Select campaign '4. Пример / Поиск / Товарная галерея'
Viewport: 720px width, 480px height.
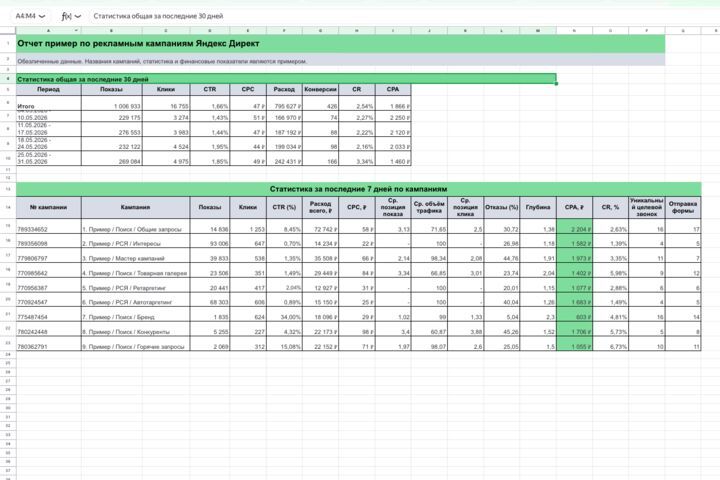pos(135,270)
